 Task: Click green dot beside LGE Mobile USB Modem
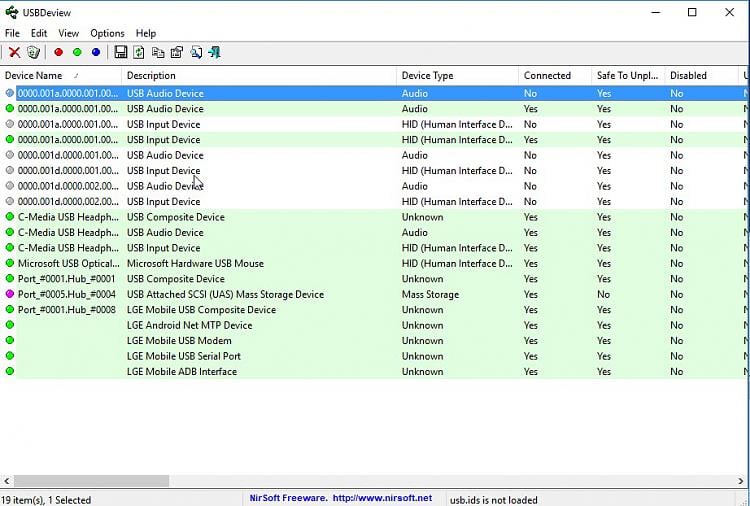pyautogui.click(x=10, y=341)
